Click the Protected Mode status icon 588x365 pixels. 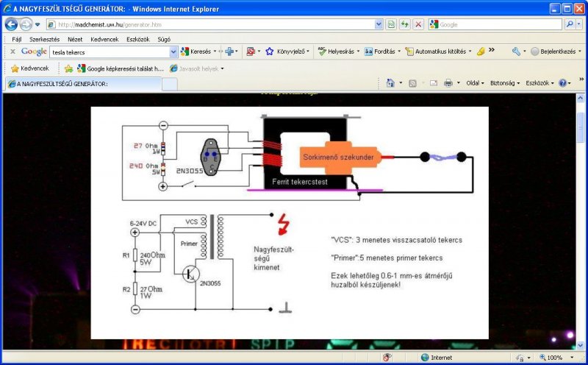tap(520, 358)
